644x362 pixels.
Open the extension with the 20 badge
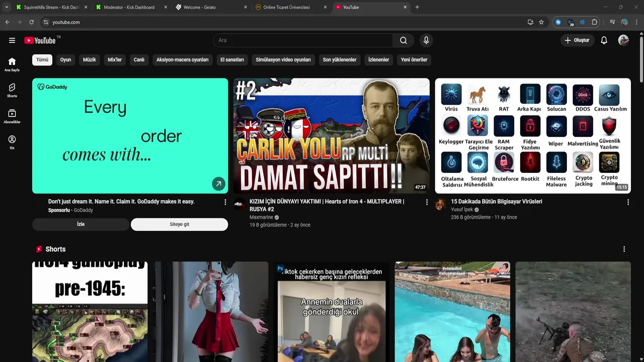[571, 22]
